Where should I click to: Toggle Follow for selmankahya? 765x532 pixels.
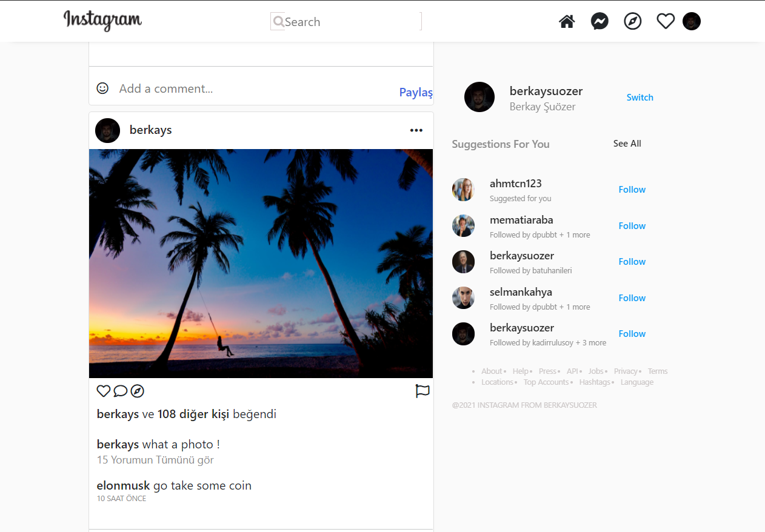(x=632, y=298)
